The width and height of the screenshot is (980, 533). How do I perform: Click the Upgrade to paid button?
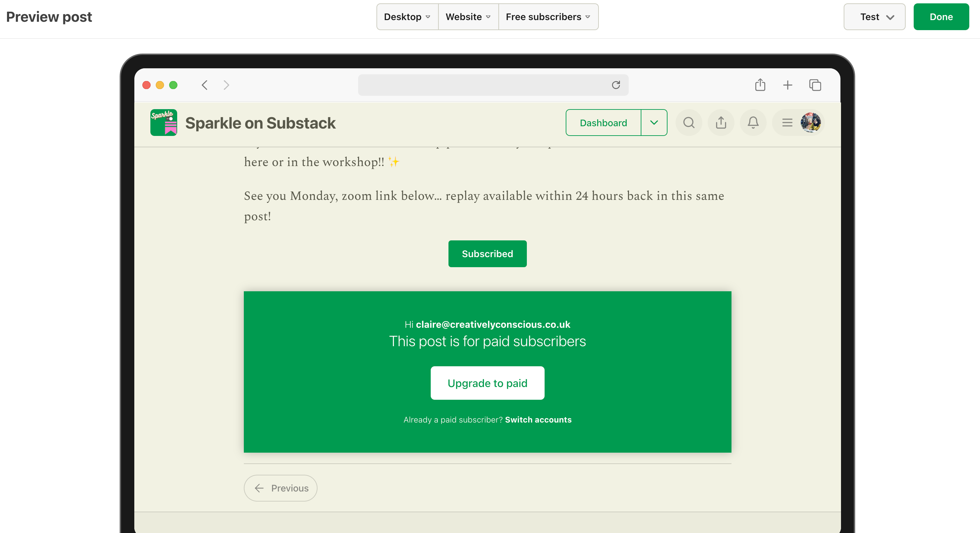point(487,383)
